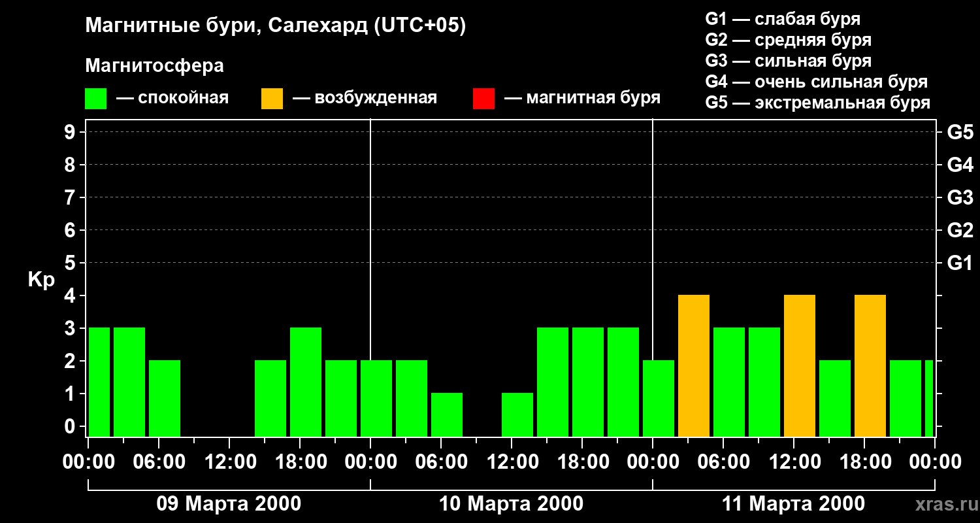The image size is (980, 523).
Task: Click first orange Kp 4 bar after 00:00, 11 Марта
Action: point(694,366)
